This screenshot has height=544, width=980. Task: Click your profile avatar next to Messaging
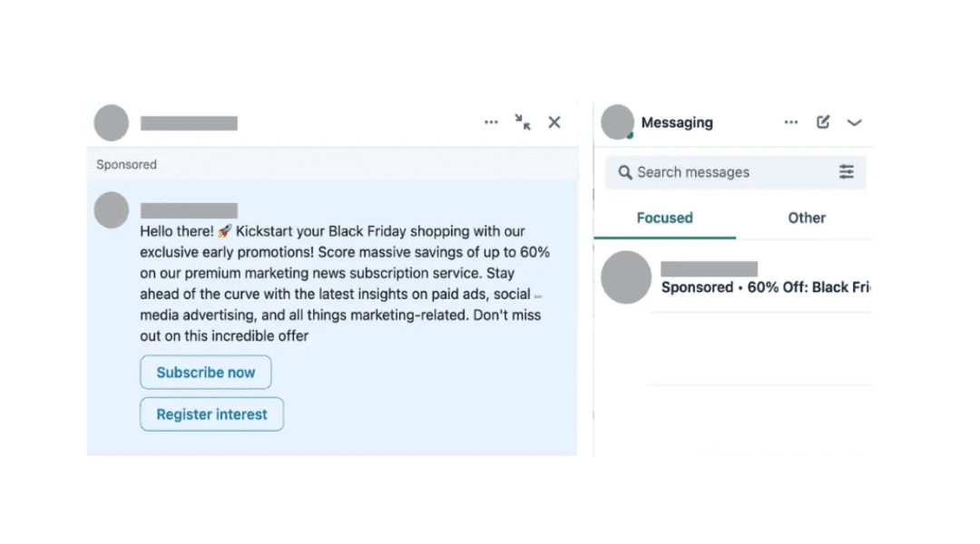tap(616, 121)
